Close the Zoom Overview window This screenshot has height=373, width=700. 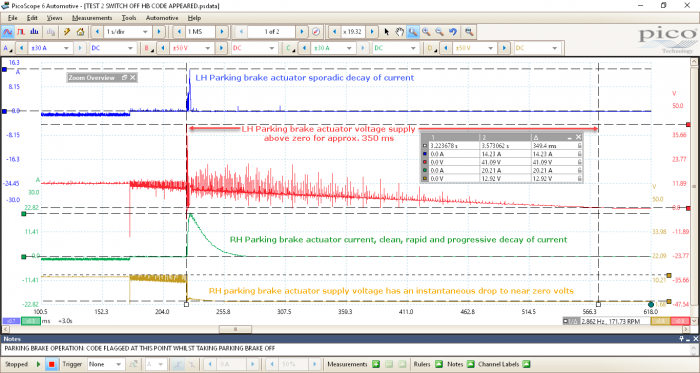pyautogui.click(x=133, y=78)
